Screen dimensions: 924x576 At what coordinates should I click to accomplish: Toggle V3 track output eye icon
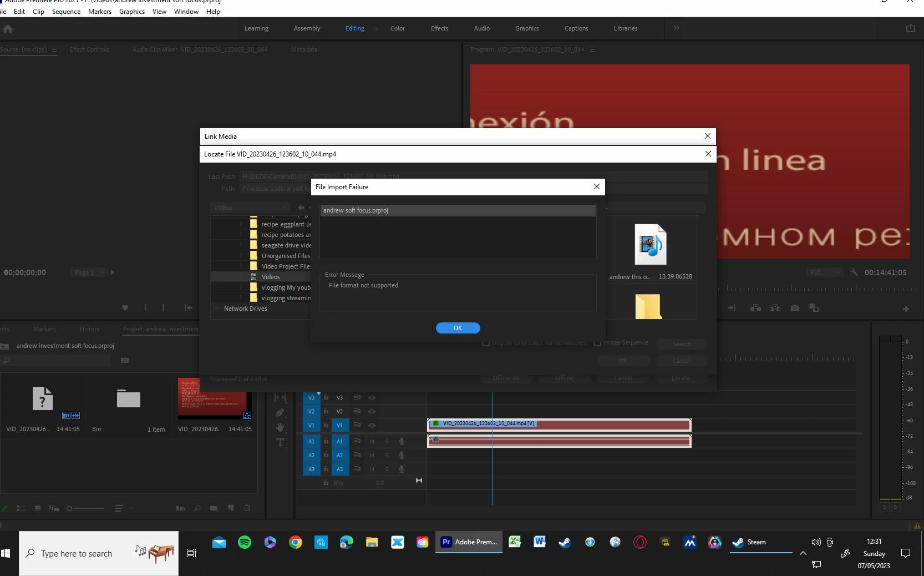click(372, 397)
